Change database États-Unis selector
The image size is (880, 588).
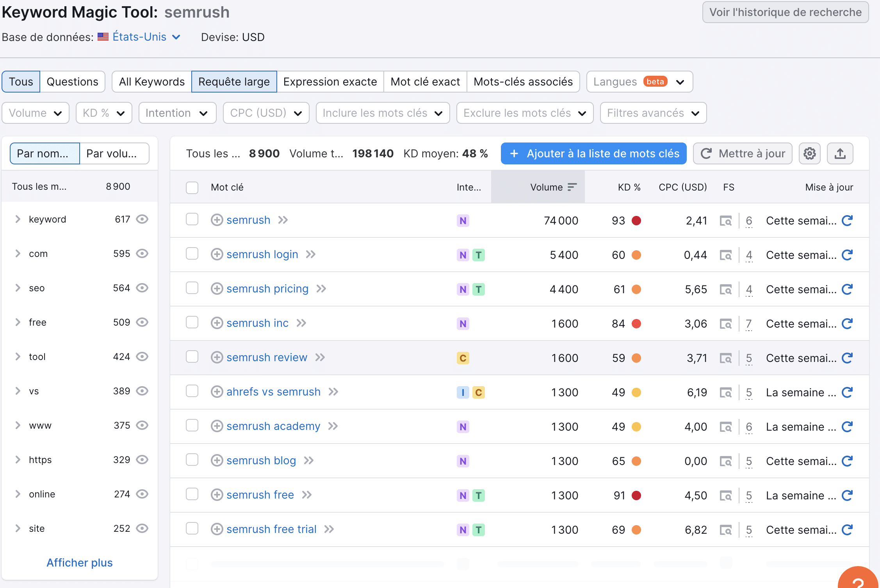coord(139,37)
